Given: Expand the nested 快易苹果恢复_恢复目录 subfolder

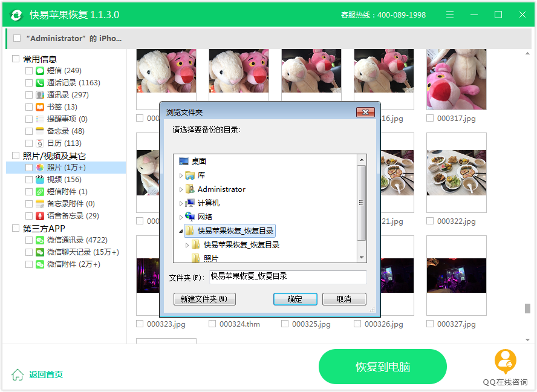Looking at the screenshot, I should tap(187, 245).
